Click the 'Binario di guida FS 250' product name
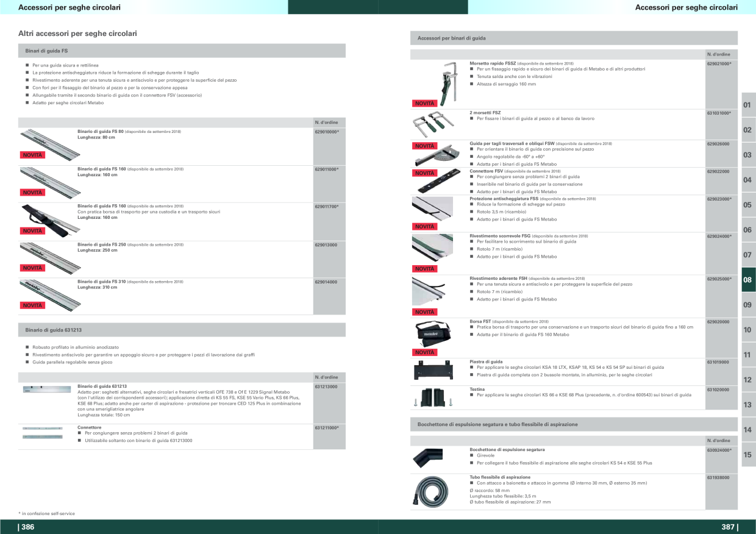Image resolution: width=756 pixels, height=534 pixels. pos(102,244)
